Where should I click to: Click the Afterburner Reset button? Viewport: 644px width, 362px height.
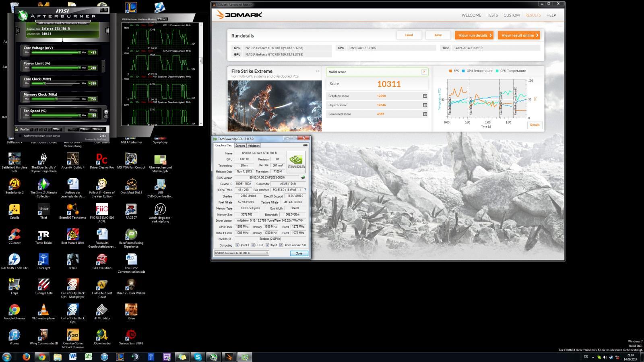click(x=85, y=130)
